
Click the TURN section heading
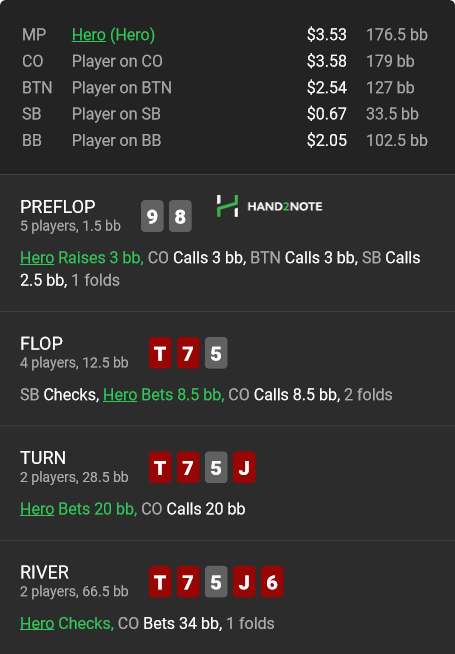click(x=43, y=458)
